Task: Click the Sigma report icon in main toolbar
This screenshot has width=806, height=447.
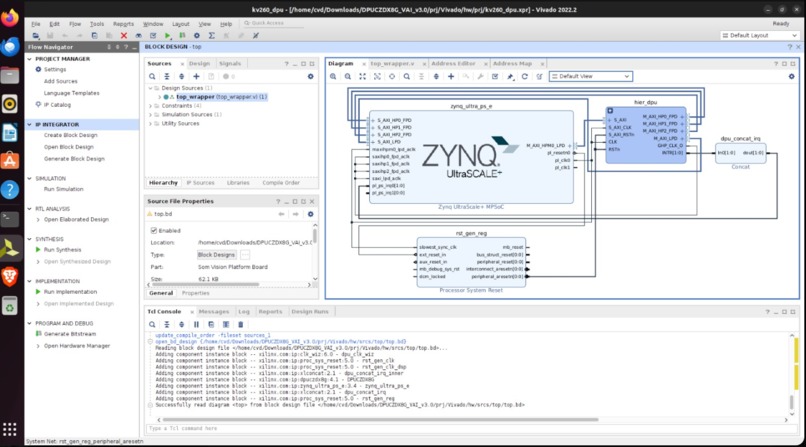Action: (x=212, y=35)
